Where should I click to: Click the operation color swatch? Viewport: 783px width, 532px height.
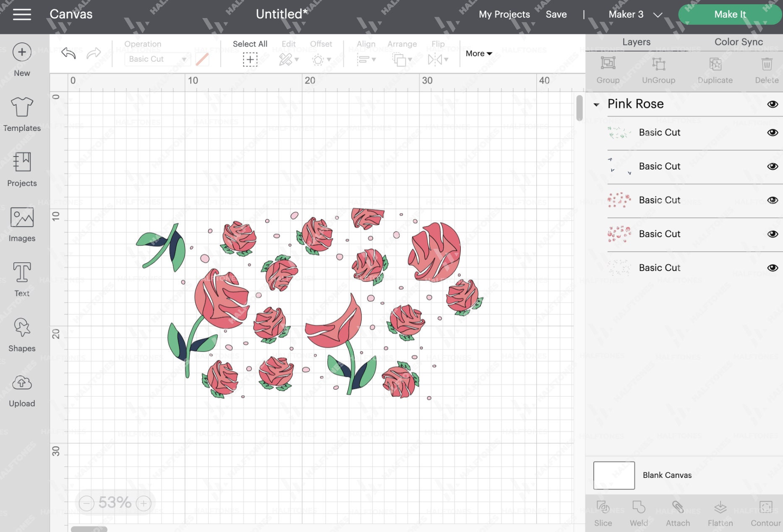coord(202,59)
